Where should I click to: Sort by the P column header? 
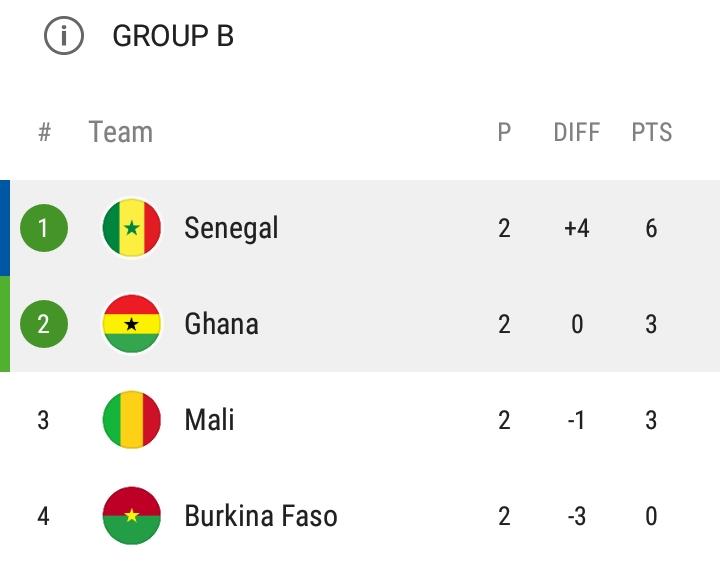(x=504, y=132)
